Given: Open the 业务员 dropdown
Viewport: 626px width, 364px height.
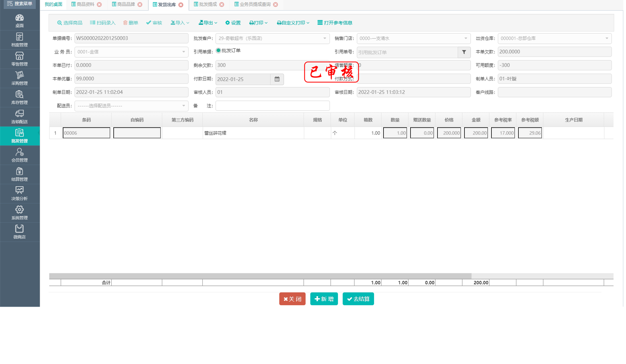Looking at the screenshot, I should (x=131, y=52).
